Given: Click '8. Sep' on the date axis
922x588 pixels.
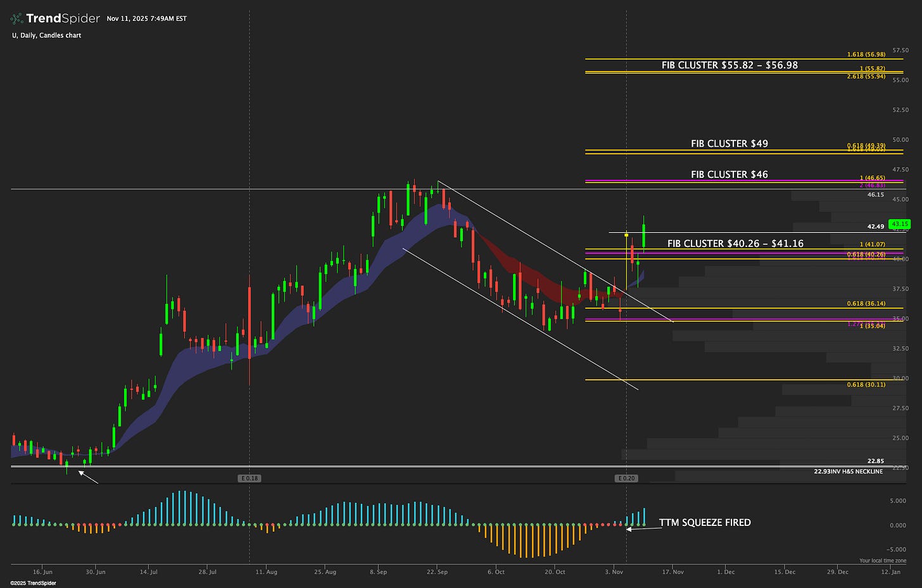Looking at the screenshot, I should (378, 572).
